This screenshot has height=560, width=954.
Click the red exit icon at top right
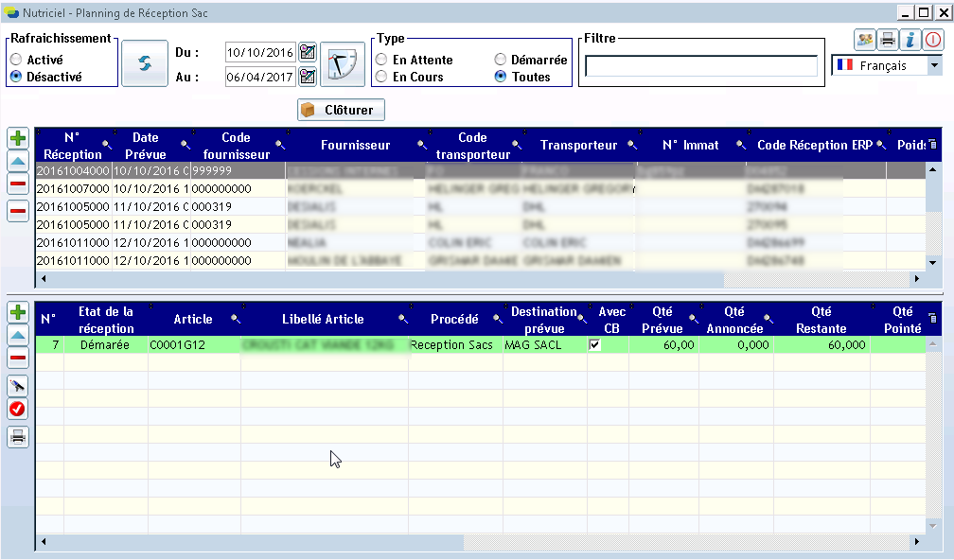click(933, 40)
